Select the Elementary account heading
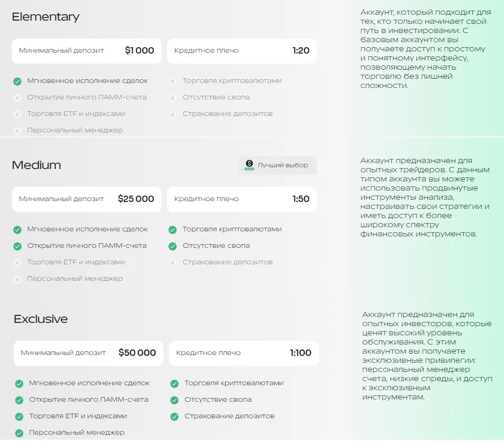Screen dimensions: 504x442 pos(46,17)
